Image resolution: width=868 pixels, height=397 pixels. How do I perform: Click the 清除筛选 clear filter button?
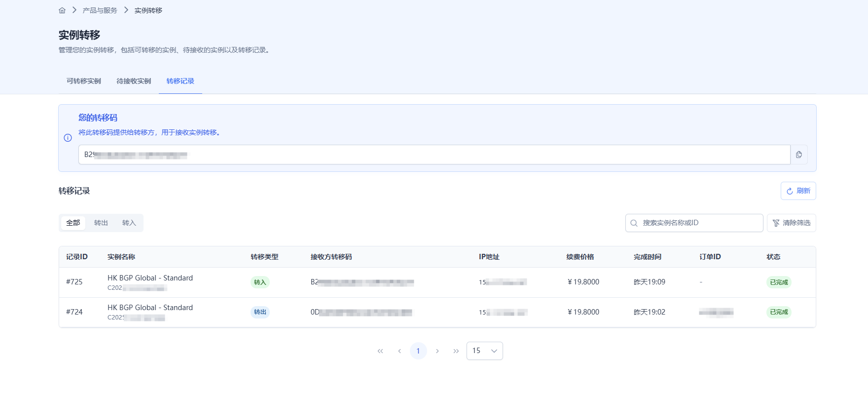coord(791,223)
